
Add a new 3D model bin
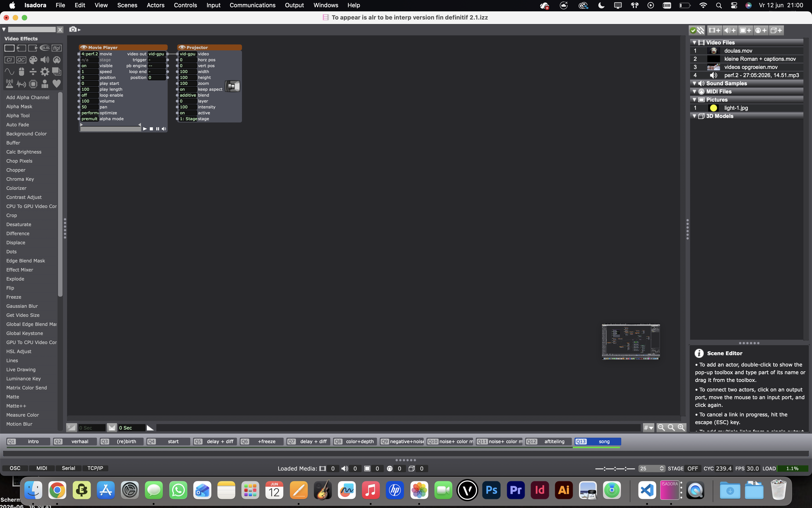(776, 31)
